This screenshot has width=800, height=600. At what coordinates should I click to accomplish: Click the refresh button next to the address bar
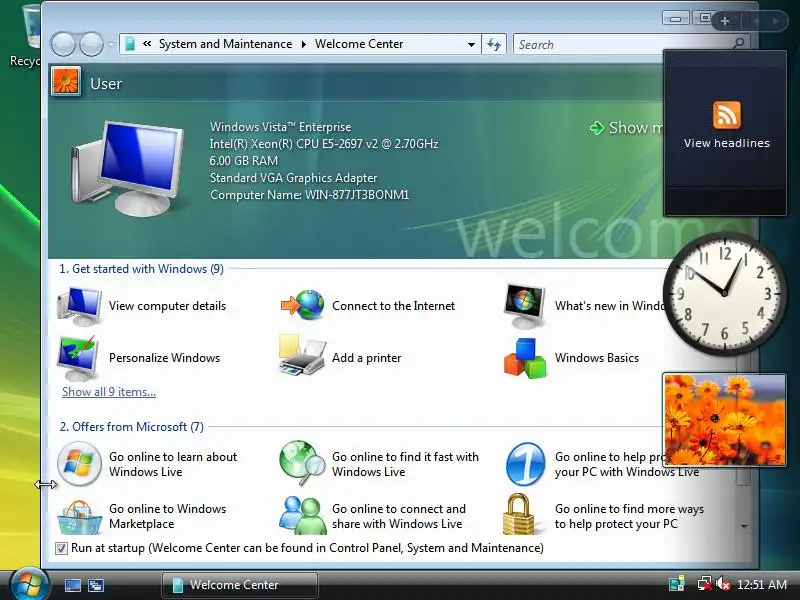point(493,44)
